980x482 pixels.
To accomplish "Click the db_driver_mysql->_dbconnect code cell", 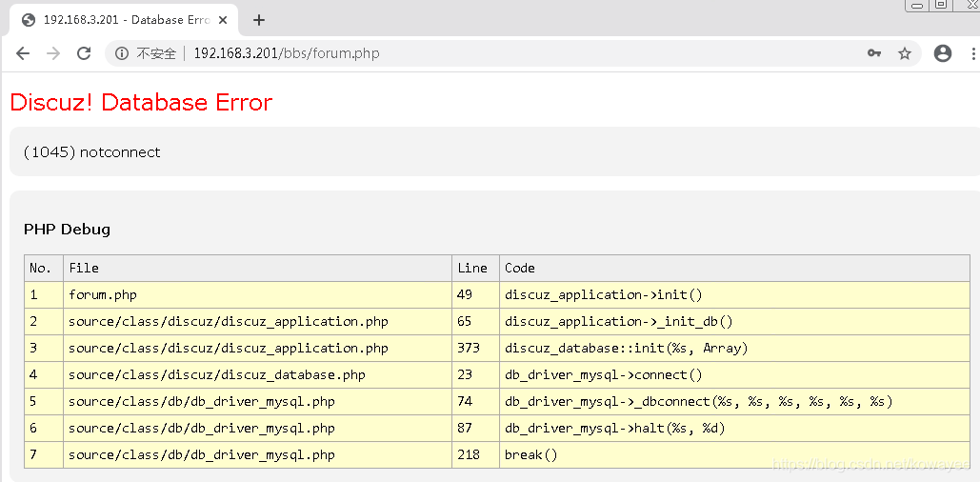I will pos(734,401).
